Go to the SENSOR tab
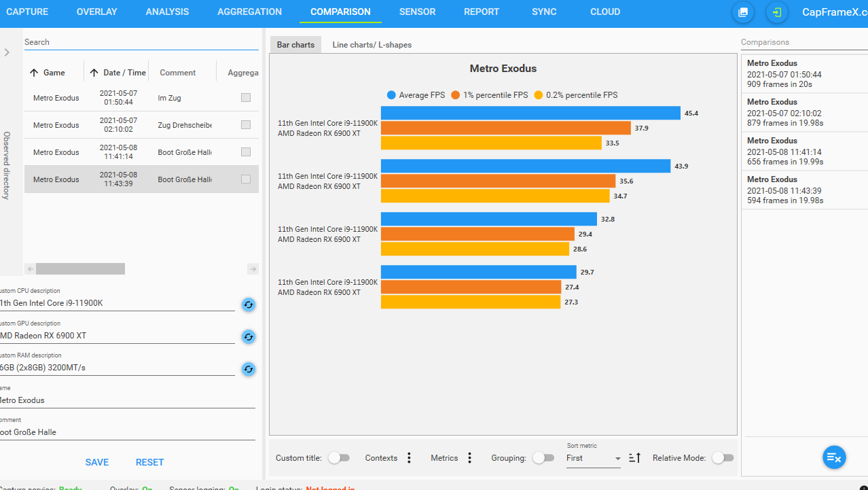This screenshot has height=490, width=868. point(417,12)
